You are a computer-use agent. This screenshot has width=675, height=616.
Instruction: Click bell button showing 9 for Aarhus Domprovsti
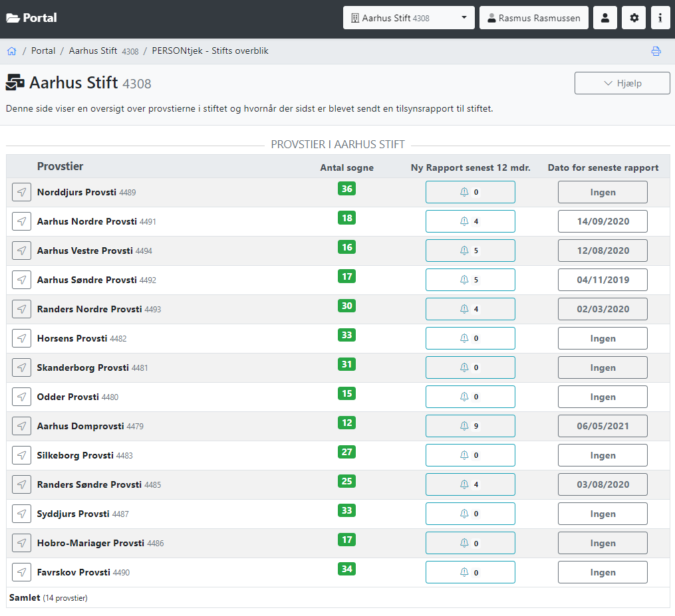point(470,426)
